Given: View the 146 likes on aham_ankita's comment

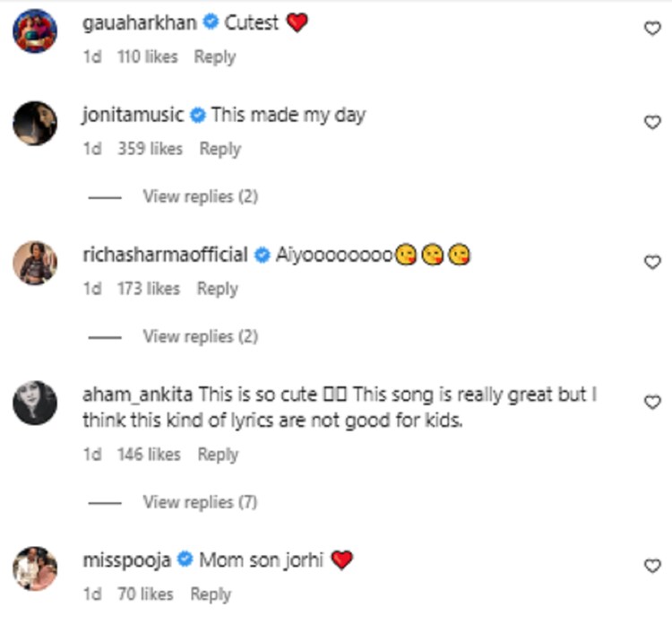Looking at the screenshot, I should point(149,455).
